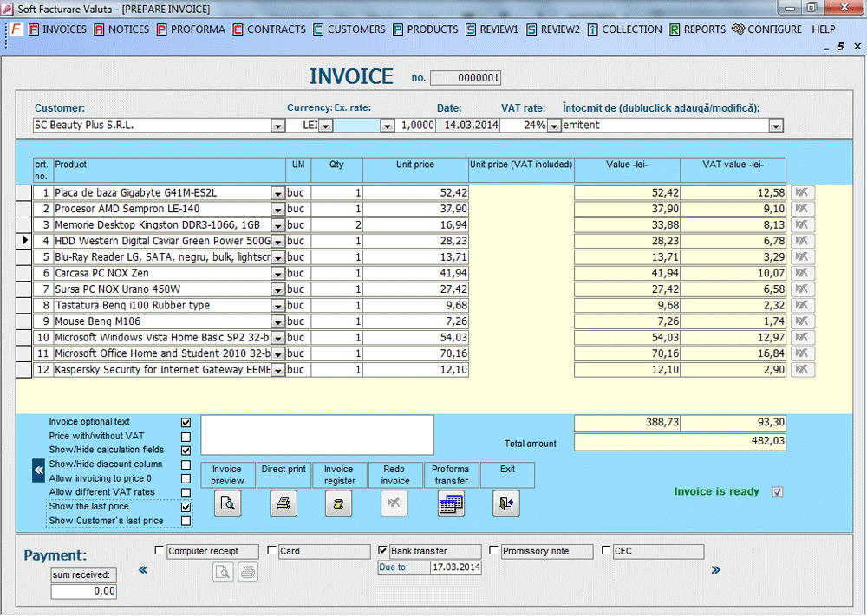Click the Invoice register button label
This screenshot has width=867, height=616.
(x=340, y=475)
